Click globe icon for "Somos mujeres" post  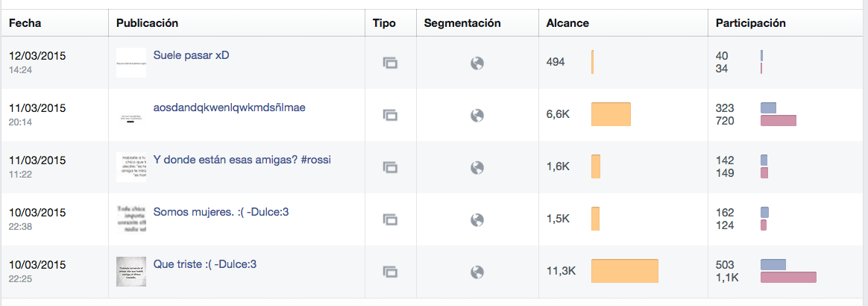pyautogui.click(x=477, y=219)
